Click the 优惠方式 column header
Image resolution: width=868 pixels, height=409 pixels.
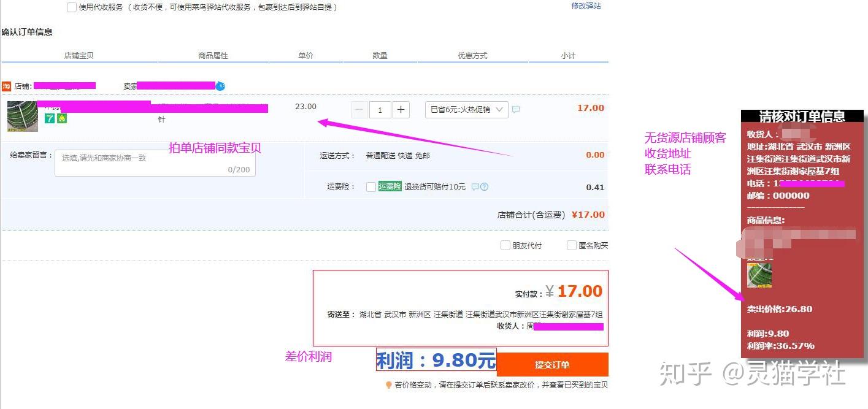472,55
